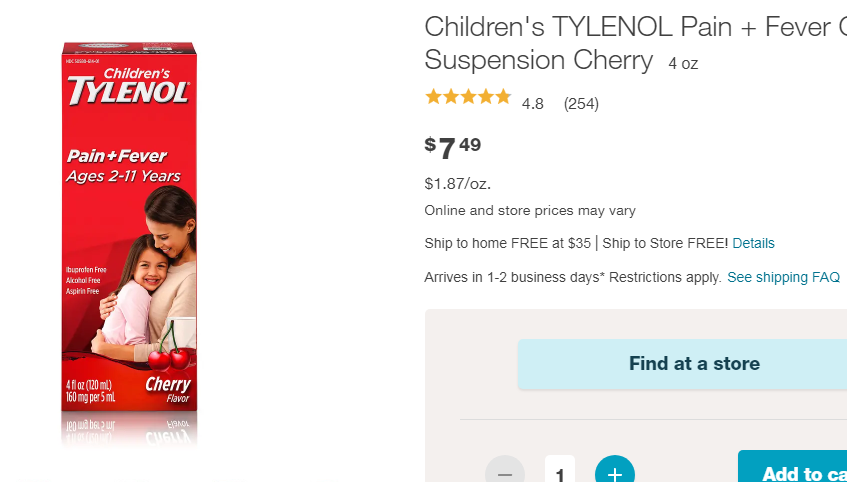This screenshot has width=847, height=482.
Task: Click the Children's TYLENOL product title
Action: (635, 43)
